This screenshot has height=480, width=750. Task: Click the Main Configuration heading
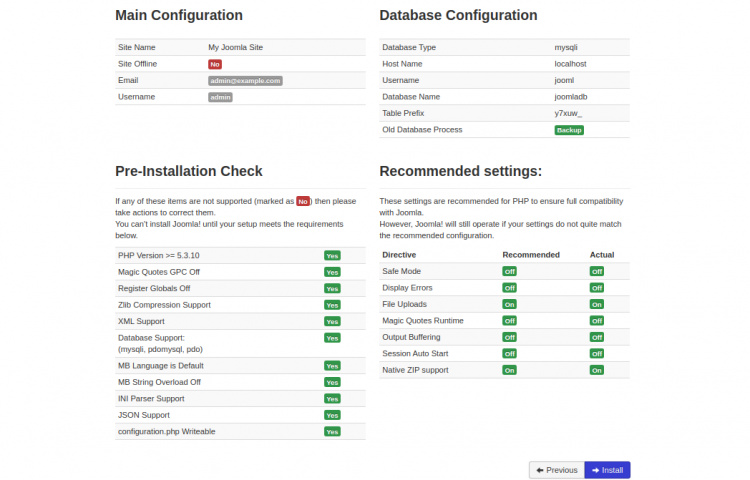[x=179, y=16]
